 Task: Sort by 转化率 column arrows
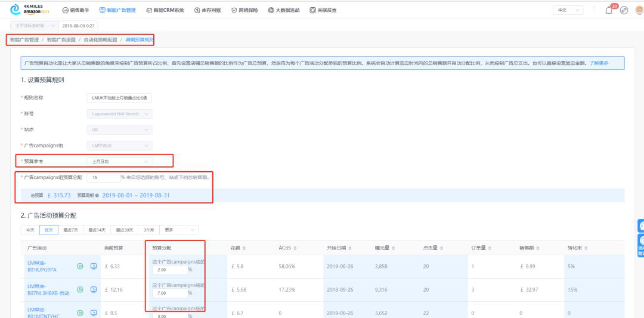pyautogui.click(x=586, y=248)
